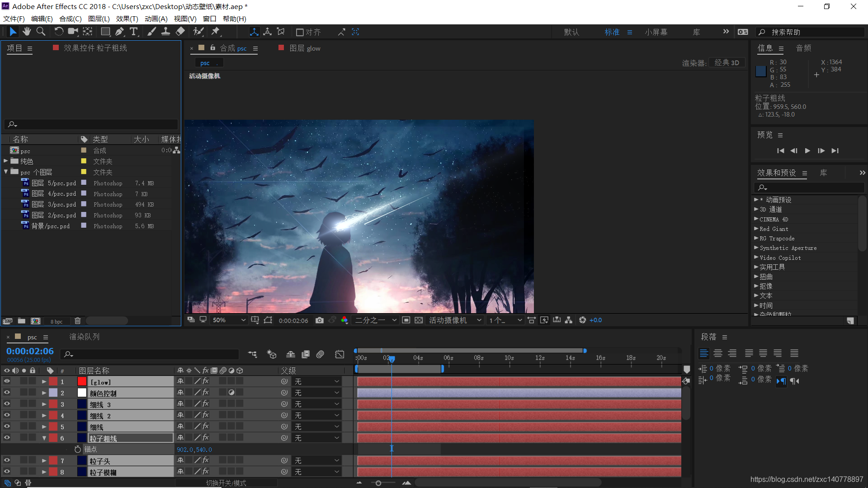The height and width of the screenshot is (488, 868).
Task: Click the 经典 3D renderer button
Action: coord(727,63)
